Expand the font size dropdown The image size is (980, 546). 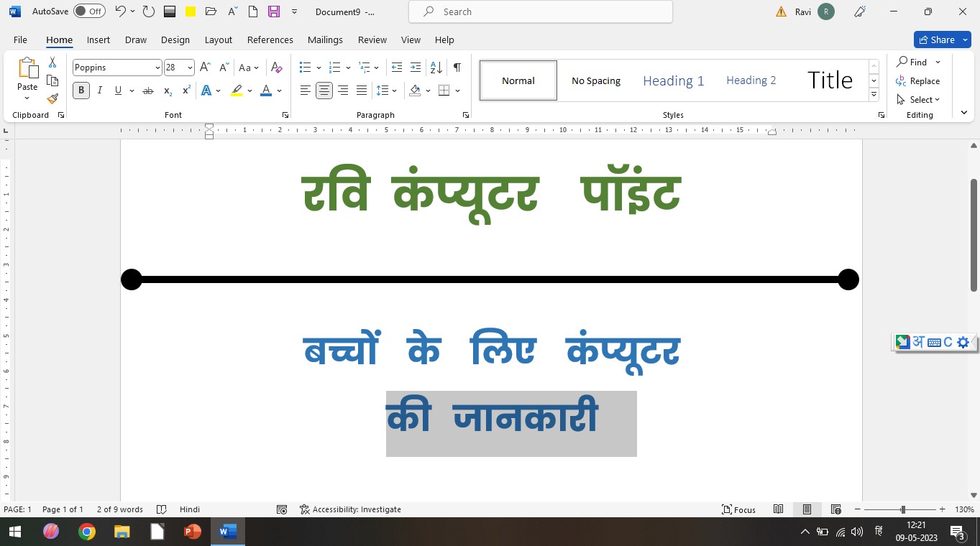point(190,68)
